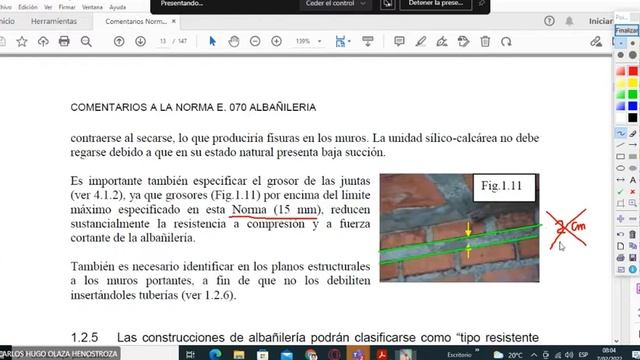Select the largest pen size dot
Image resolution: width=640 pixels, height=360 pixels.
633,55
